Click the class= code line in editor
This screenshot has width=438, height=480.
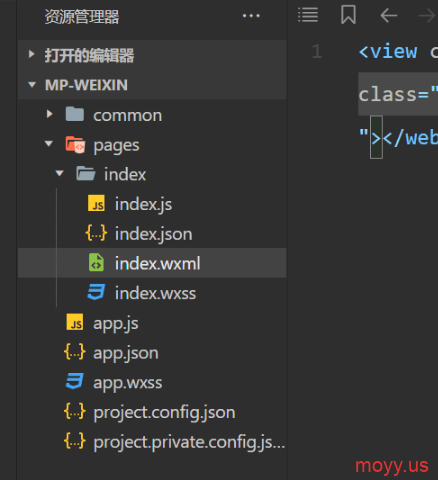pos(398,94)
